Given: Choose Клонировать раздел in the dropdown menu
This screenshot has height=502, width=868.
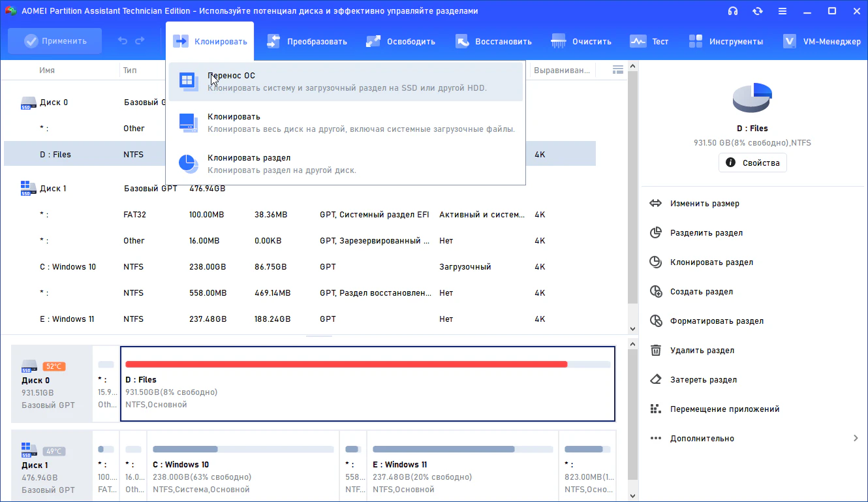Looking at the screenshot, I should (x=346, y=164).
